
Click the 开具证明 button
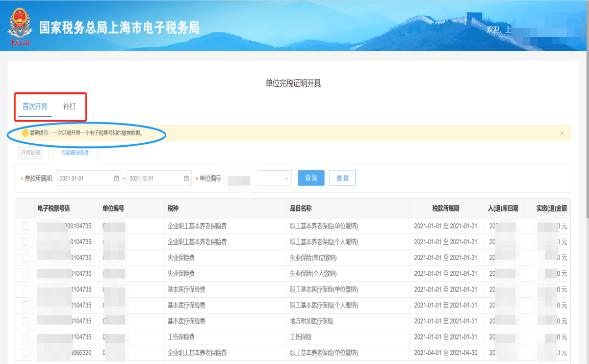(x=31, y=152)
